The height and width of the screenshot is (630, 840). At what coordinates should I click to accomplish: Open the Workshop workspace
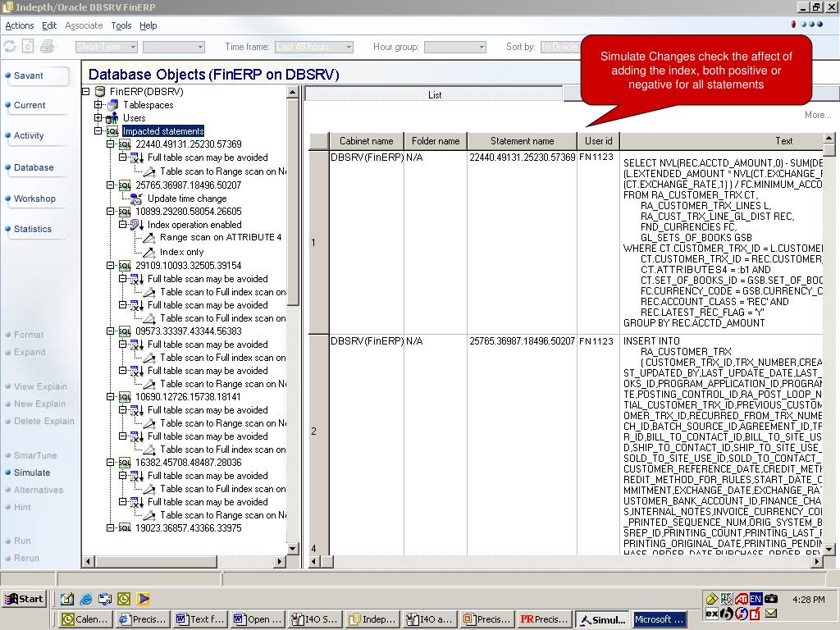(36, 199)
